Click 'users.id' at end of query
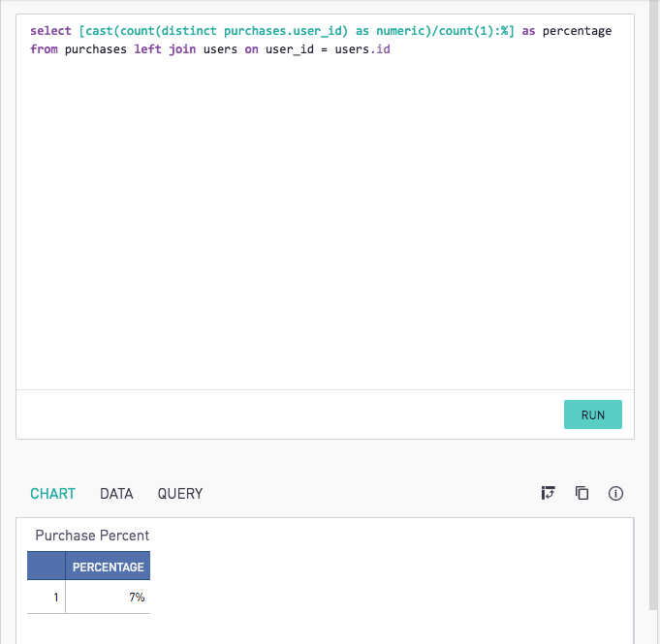Viewport: 660px width, 644px height. click(362, 49)
